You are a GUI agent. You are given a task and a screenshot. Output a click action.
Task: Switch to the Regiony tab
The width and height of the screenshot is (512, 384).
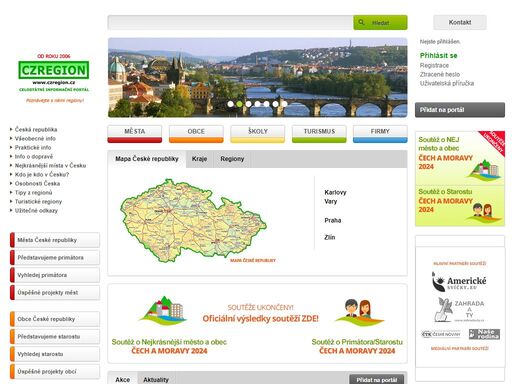232,159
